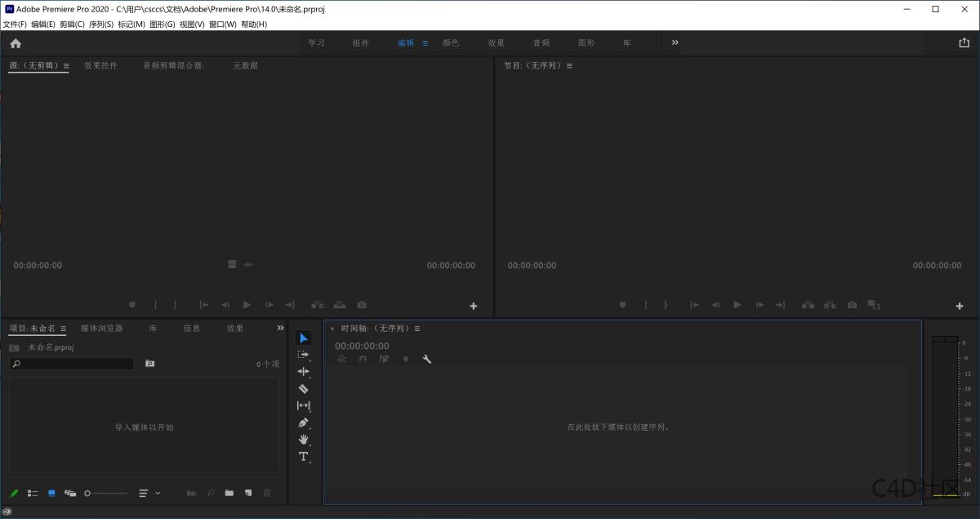Open the 文件(F) menu
Viewport: 980px width, 519px height.
tap(15, 25)
